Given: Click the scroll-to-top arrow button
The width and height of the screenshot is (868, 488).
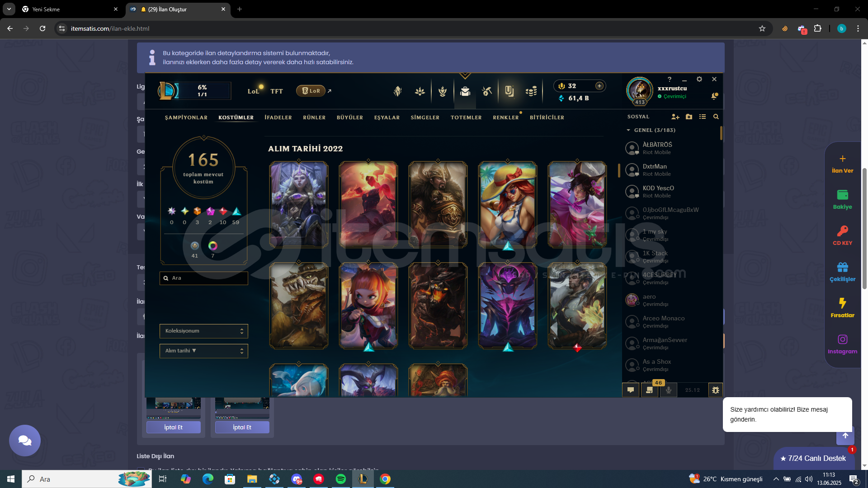Looking at the screenshot, I should click(x=845, y=436).
